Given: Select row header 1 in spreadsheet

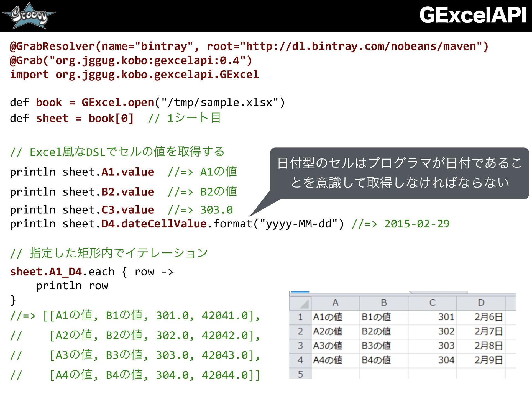Looking at the screenshot, I should (x=300, y=317).
